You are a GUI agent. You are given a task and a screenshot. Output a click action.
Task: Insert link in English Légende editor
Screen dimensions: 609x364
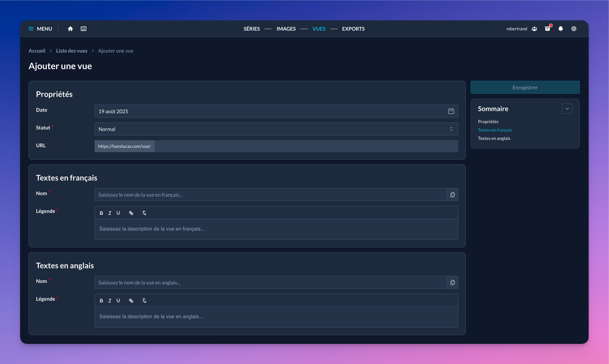coord(131,301)
